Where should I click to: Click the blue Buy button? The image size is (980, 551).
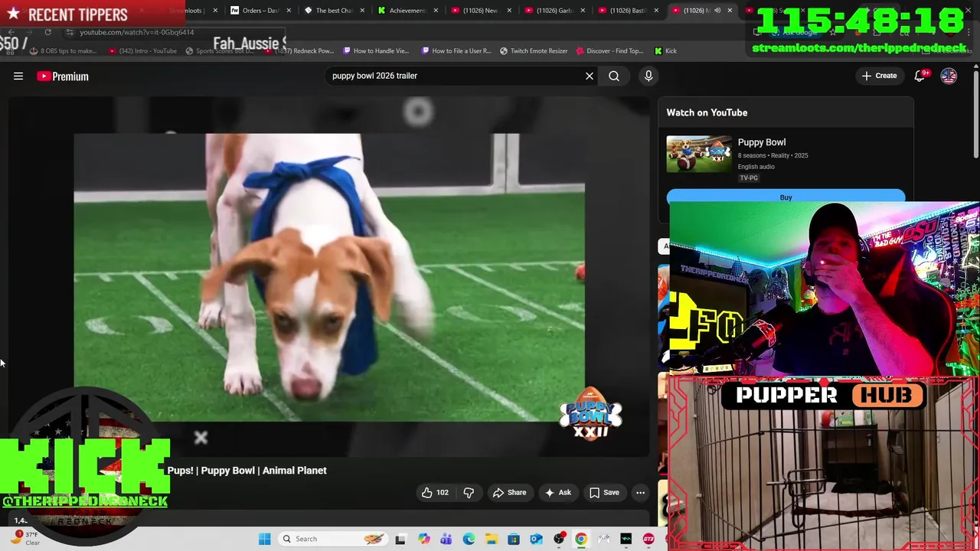786,197
